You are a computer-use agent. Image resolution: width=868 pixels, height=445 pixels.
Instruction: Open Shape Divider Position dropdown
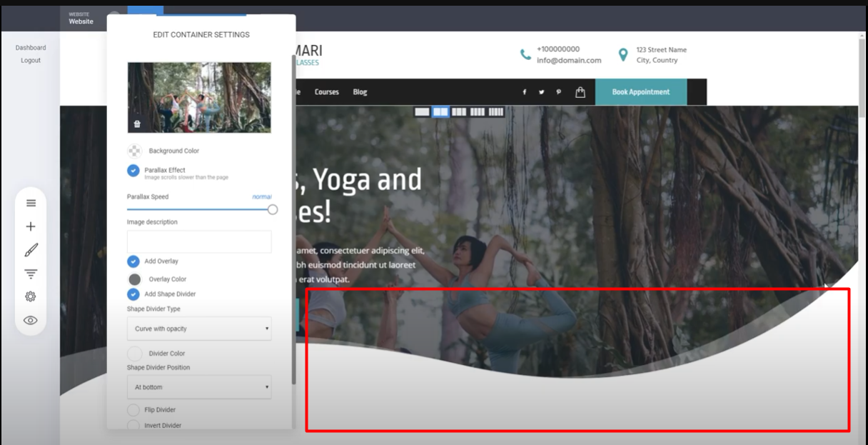click(199, 387)
